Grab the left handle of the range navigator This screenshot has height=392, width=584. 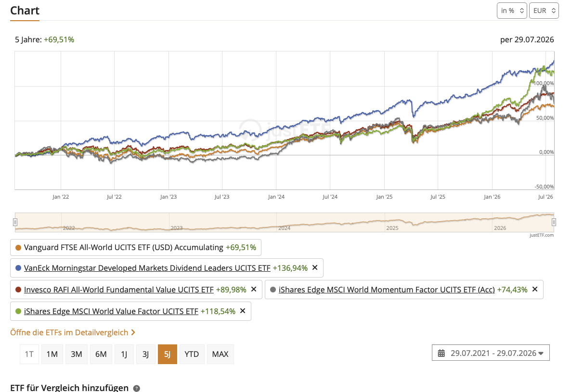[15, 222]
